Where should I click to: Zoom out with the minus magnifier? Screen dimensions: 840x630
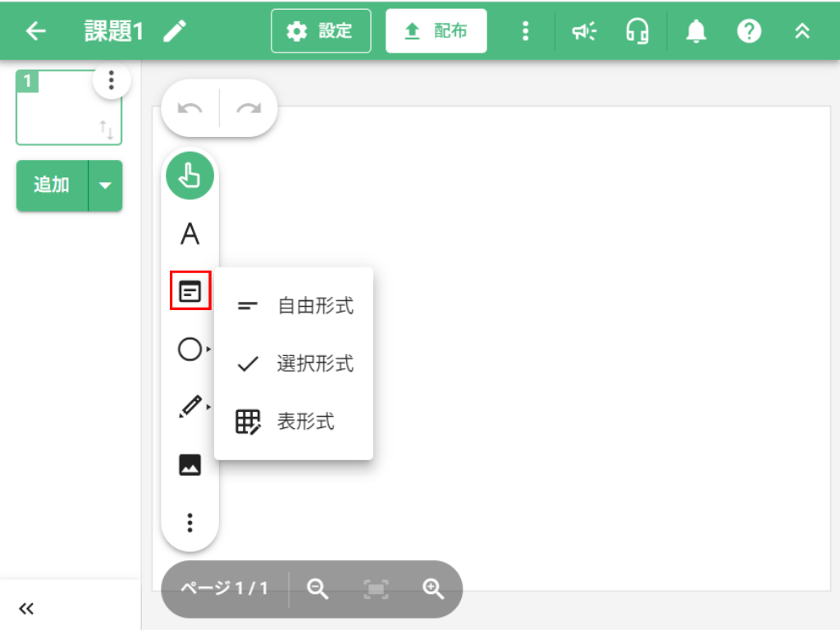point(317,589)
